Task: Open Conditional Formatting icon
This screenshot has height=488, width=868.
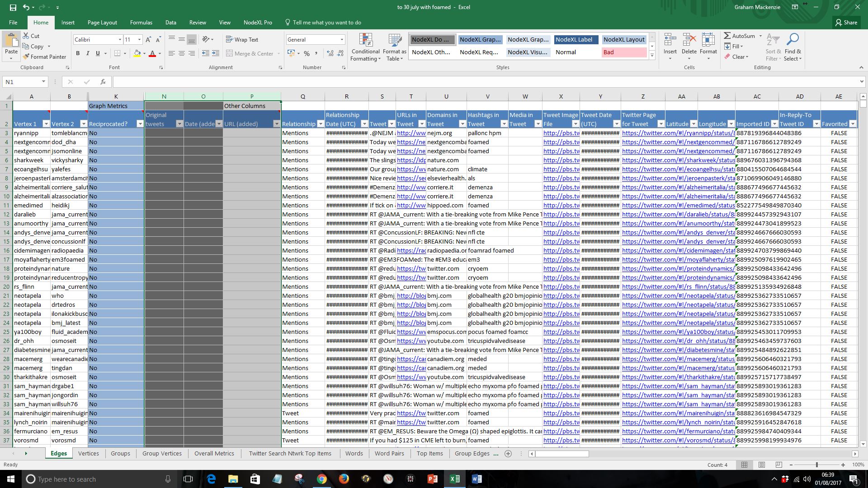Action: coord(365,41)
